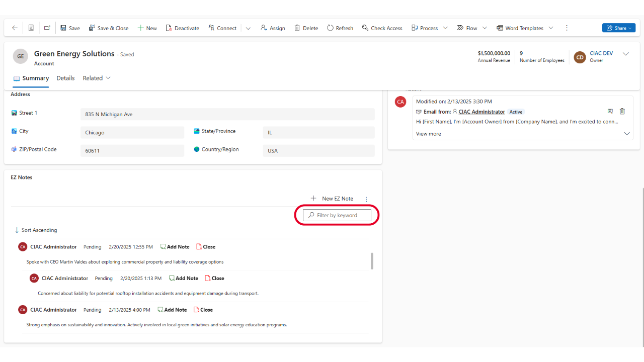Click the Save toolbar button
Screen dimensions: 644x362
pyautogui.click(x=70, y=28)
